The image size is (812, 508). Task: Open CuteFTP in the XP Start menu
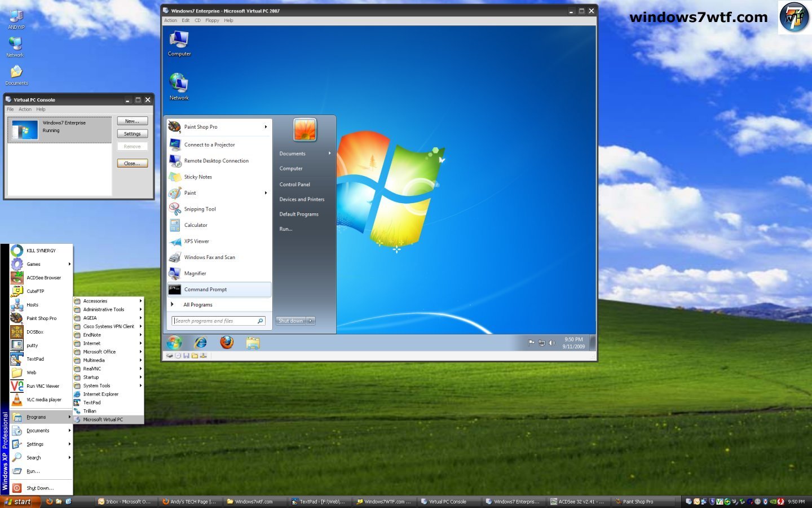(x=41, y=291)
